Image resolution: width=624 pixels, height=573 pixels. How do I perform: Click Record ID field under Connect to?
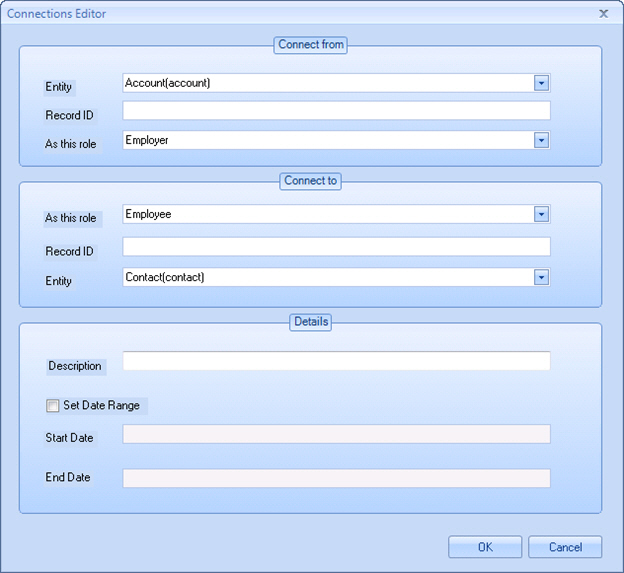(336, 247)
